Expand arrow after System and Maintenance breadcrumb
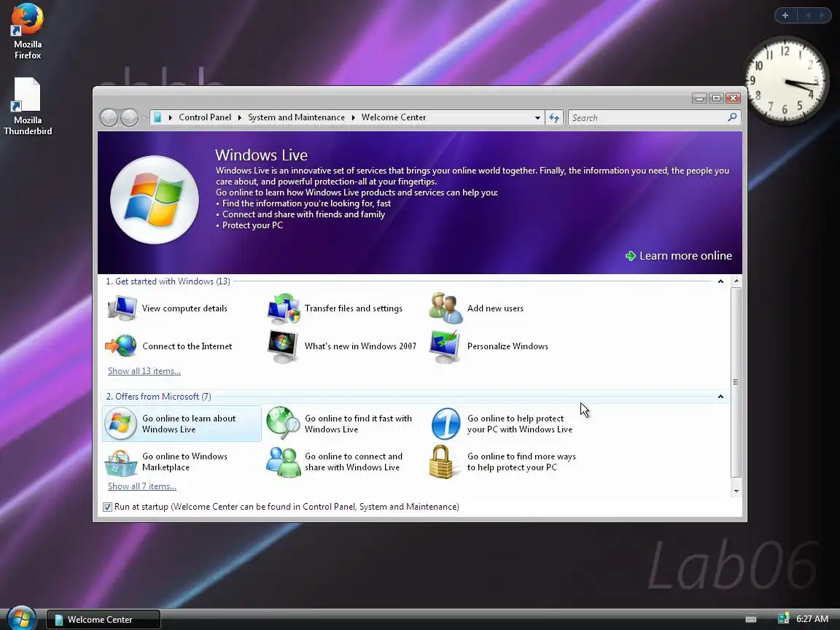The image size is (840, 630). 354,117
